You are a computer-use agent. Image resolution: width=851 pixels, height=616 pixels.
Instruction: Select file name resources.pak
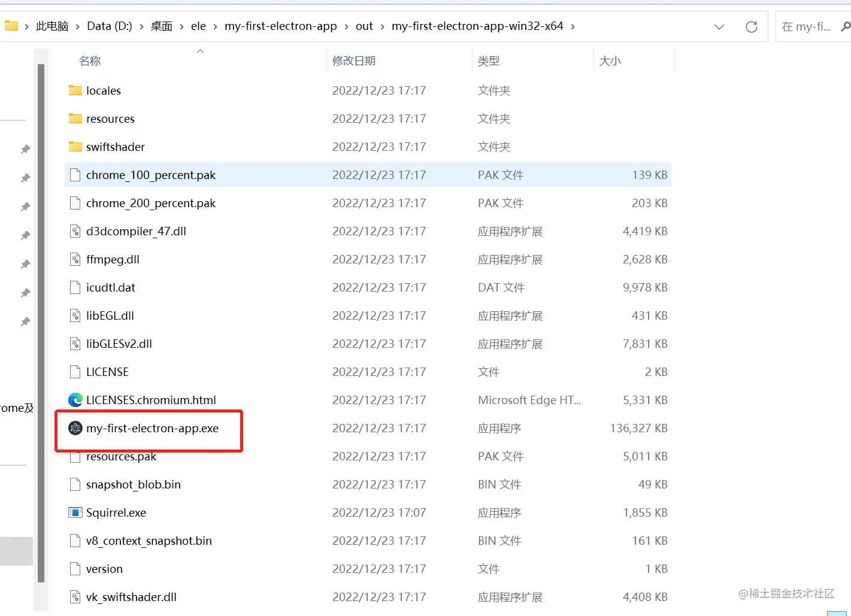click(x=121, y=456)
